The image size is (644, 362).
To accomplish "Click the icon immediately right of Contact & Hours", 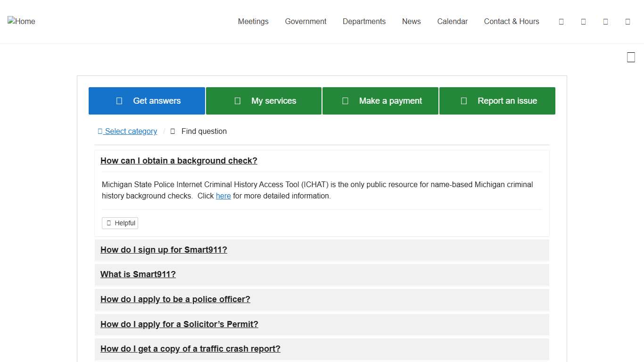I will (561, 22).
